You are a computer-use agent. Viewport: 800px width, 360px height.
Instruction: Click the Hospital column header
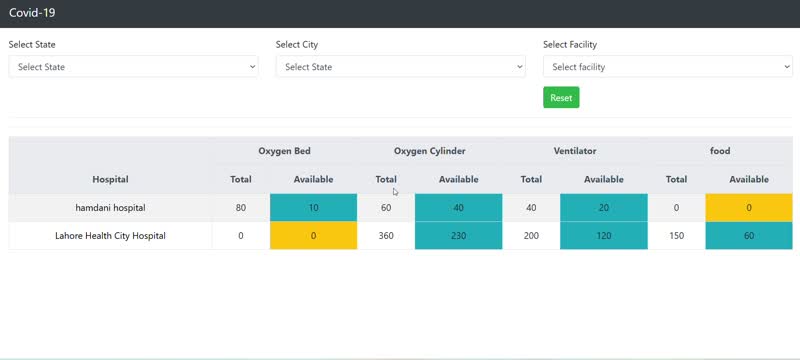(x=110, y=179)
